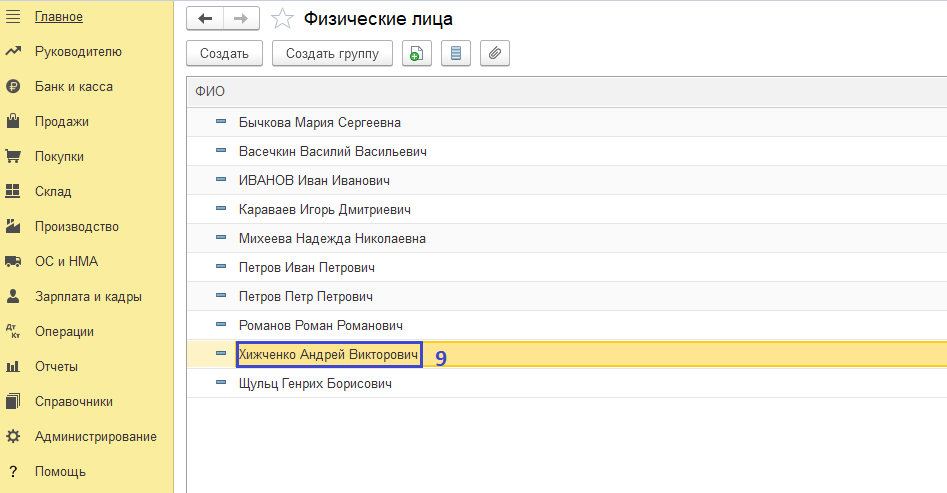The image size is (947, 493).
Task: Click the ФИО column header
Action: tap(210, 92)
